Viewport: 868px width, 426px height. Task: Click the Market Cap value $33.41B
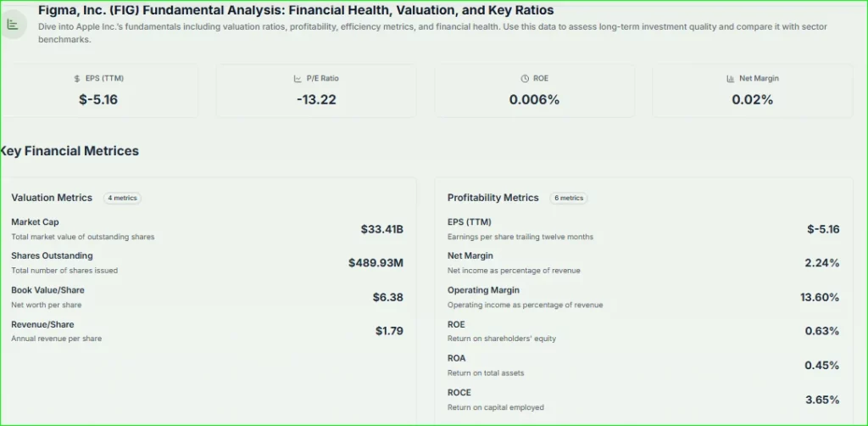click(381, 229)
